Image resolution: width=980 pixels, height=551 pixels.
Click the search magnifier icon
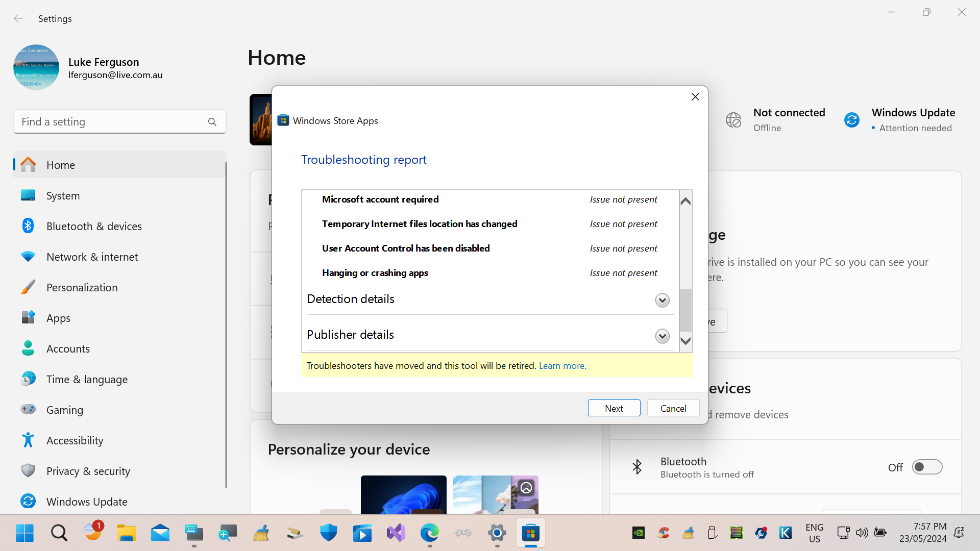[212, 122]
